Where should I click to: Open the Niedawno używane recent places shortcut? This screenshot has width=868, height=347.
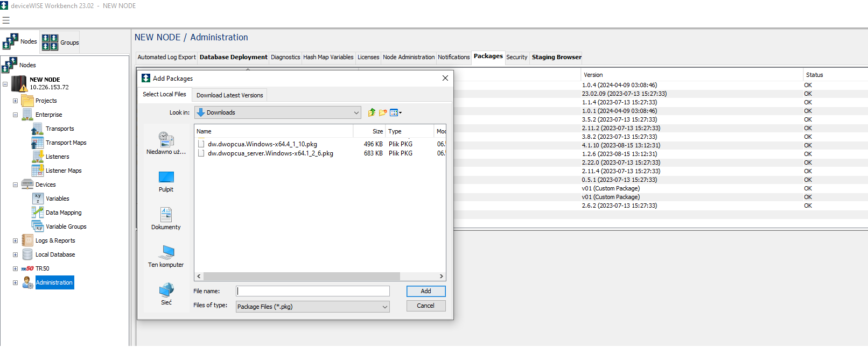pyautogui.click(x=166, y=143)
